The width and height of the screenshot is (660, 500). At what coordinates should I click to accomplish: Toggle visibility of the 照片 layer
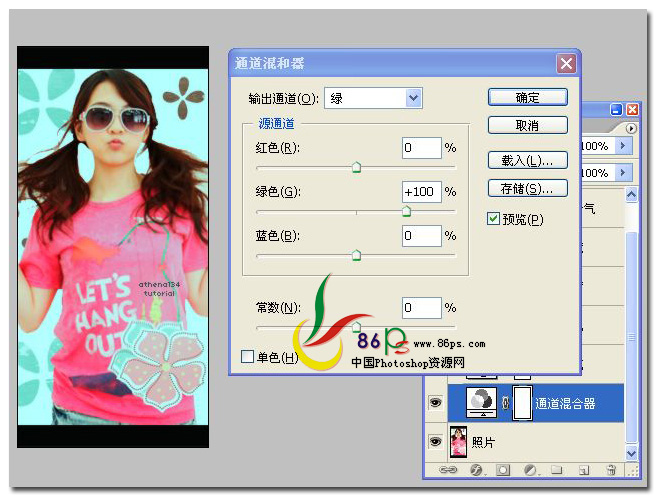tap(435, 441)
